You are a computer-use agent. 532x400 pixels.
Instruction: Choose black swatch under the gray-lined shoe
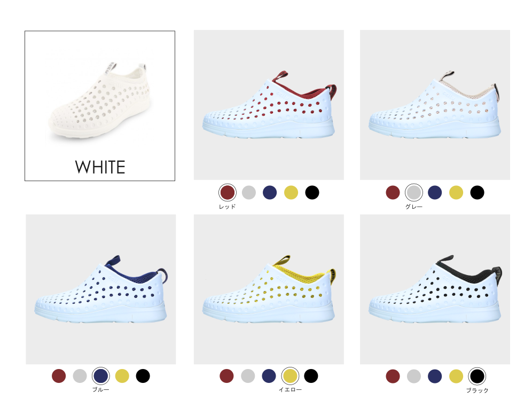pyautogui.click(x=477, y=192)
